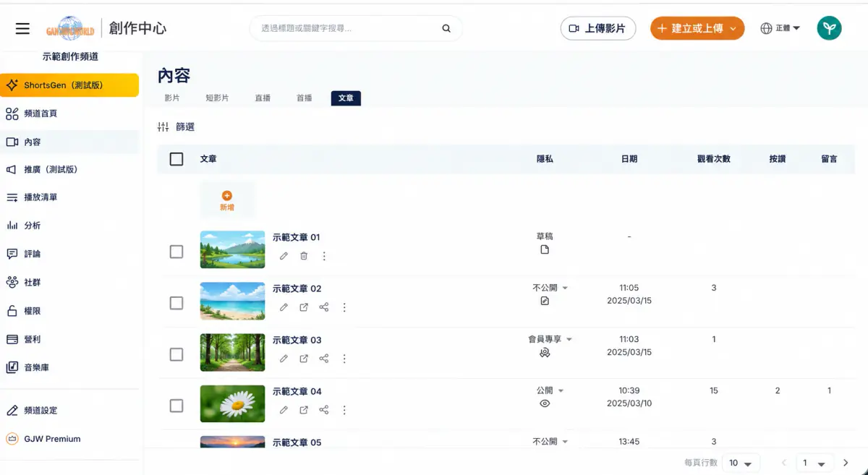Open the 正體 language dropdown
Viewport: 868px width, 475px height.
click(780, 28)
